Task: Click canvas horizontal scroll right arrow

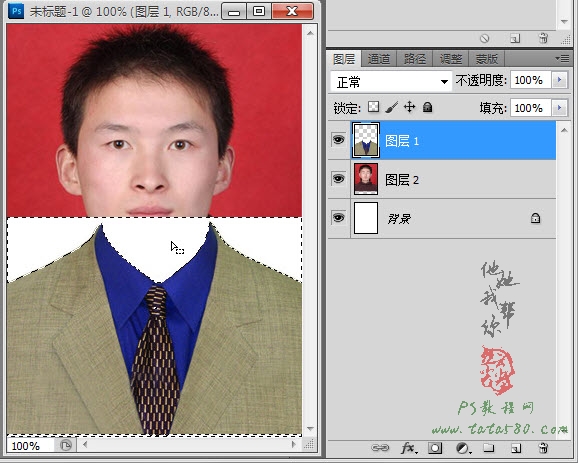Action: click(294, 445)
